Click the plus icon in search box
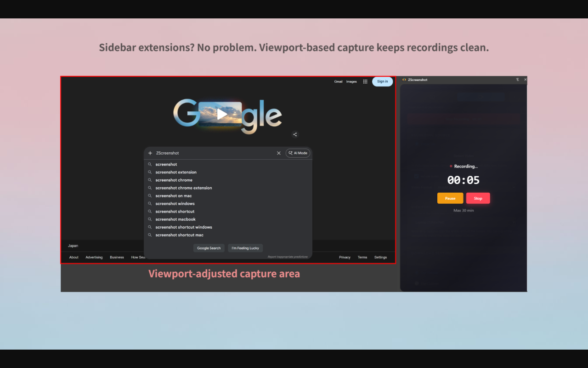This screenshot has width=588, height=368. (x=150, y=153)
